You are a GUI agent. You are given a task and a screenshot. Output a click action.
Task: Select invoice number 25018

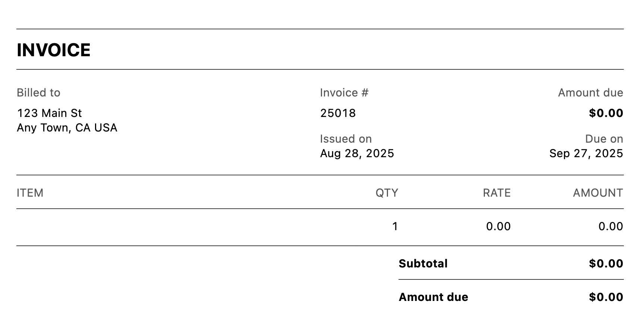338,113
